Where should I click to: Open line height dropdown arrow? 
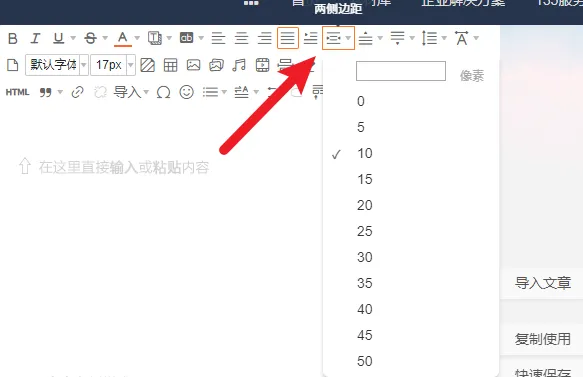click(x=444, y=38)
